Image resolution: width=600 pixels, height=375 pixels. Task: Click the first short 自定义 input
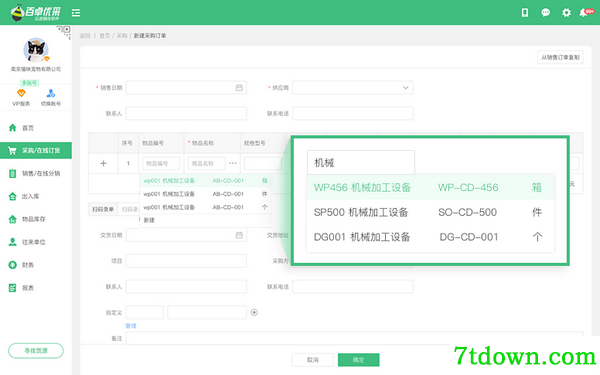[145, 312]
